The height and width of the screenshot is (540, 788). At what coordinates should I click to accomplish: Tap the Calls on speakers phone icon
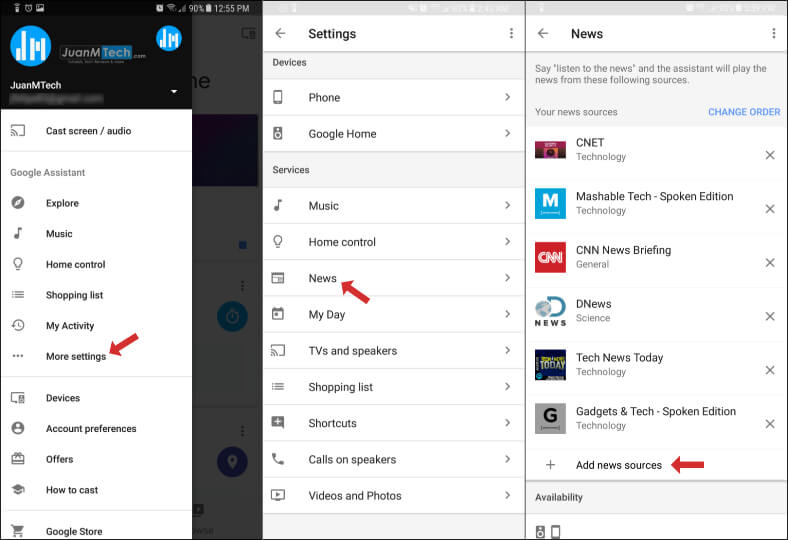[277, 459]
